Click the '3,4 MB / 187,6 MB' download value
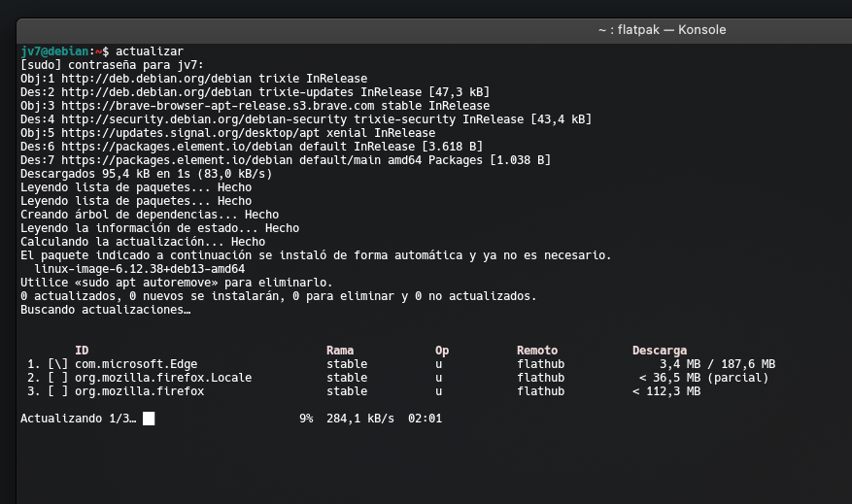 [717, 364]
